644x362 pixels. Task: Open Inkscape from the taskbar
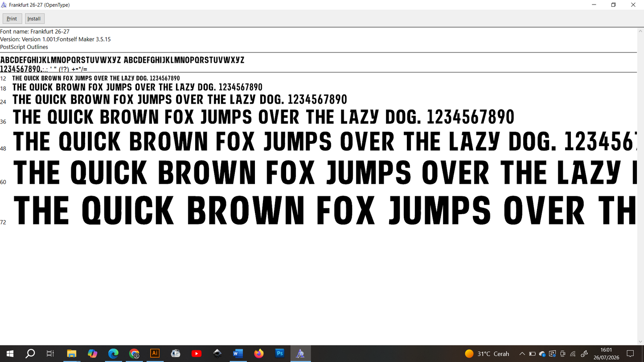[217, 354]
